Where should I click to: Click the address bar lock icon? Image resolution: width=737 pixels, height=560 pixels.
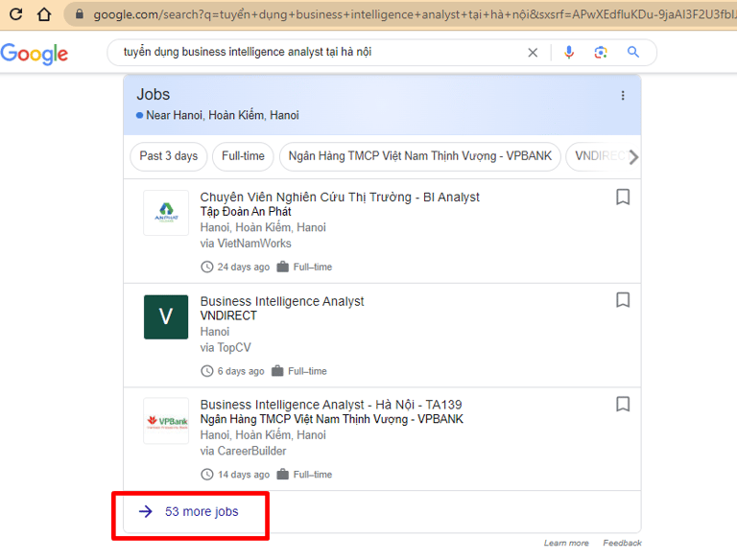point(80,14)
